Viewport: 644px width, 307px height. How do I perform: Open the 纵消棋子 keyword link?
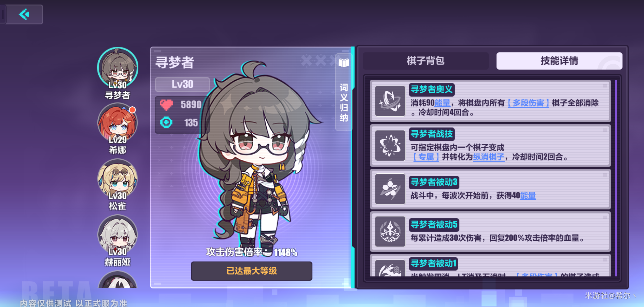pos(488,157)
